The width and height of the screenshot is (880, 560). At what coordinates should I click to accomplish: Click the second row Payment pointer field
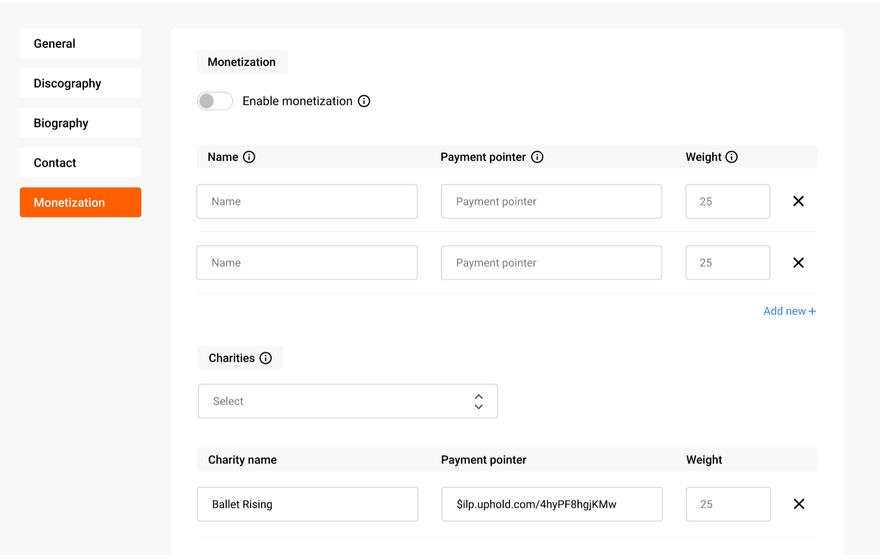[x=551, y=263]
